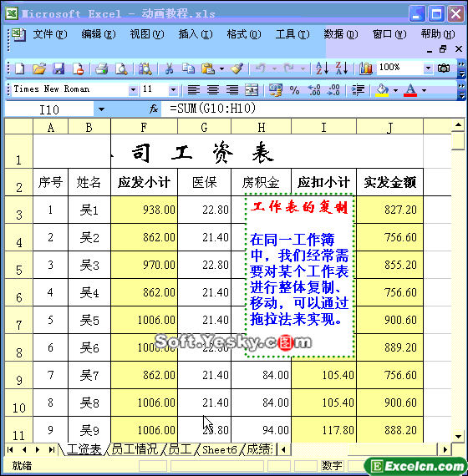Open a file using folder icon
This screenshot has height=476, width=468.
point(39,68)
